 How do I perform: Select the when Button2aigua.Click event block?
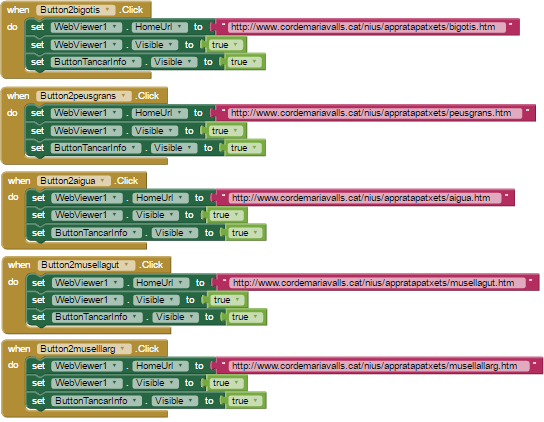tap(74, 181)
